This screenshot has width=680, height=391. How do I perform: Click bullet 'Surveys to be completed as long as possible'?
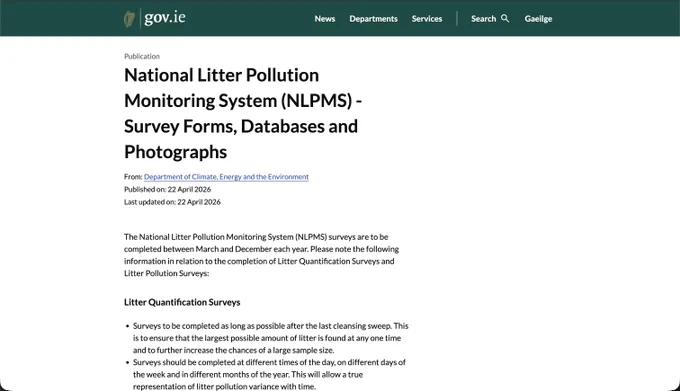point(271,338)
